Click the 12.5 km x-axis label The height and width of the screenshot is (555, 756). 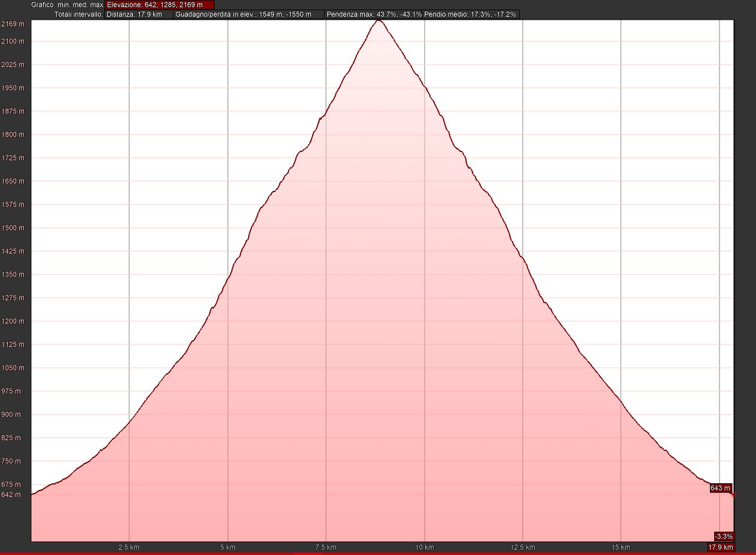click(x=523, y=547)
